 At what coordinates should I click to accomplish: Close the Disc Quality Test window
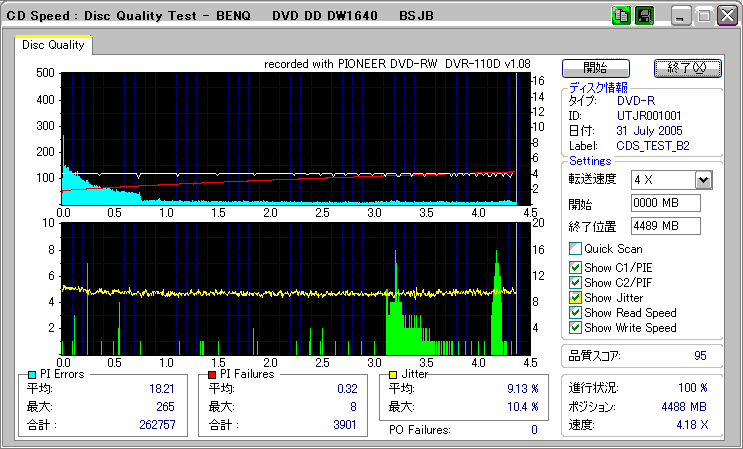point(727,17)
